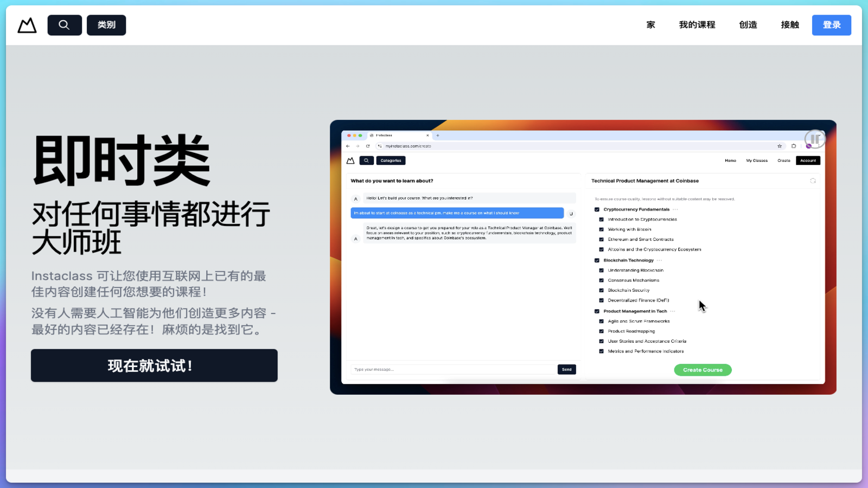
Task: Uncheck the Blockchain Security lesson
Action: 602,290
